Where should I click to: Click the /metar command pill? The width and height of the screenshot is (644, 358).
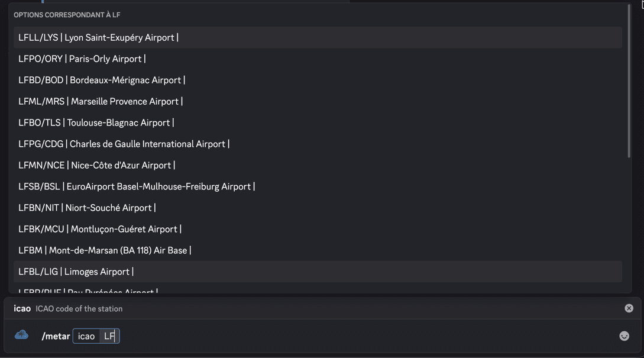click(55, 336)
